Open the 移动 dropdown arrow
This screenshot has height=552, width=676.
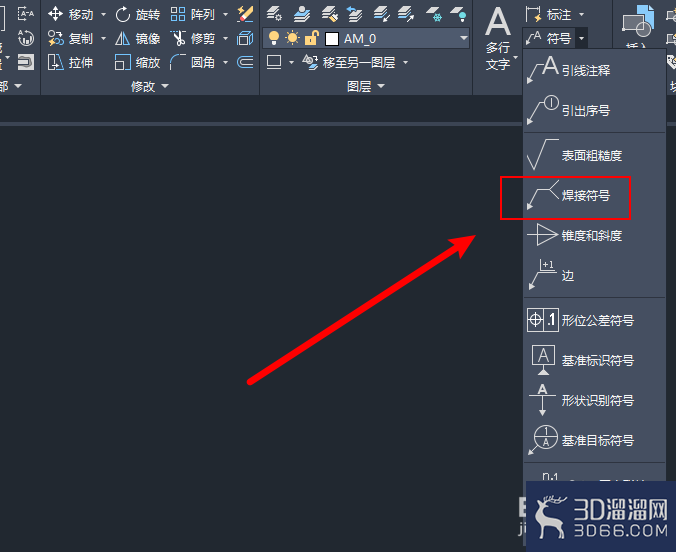[103, 15]
